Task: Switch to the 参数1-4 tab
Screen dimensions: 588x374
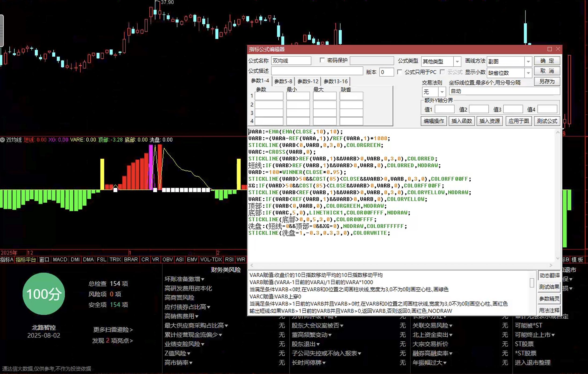Action: click(x=260, y=81)
